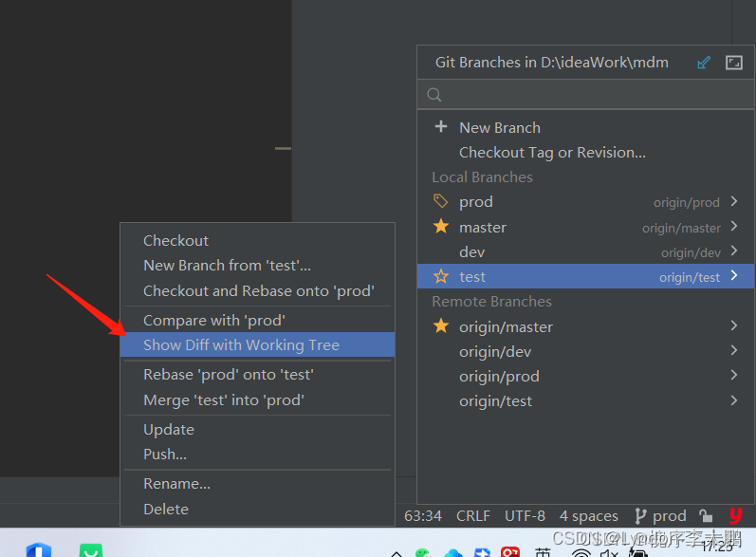Click the 63:34 caret position indicator
Image resolution: width=756 pixels, height=557 pixels.
(423, 516)
